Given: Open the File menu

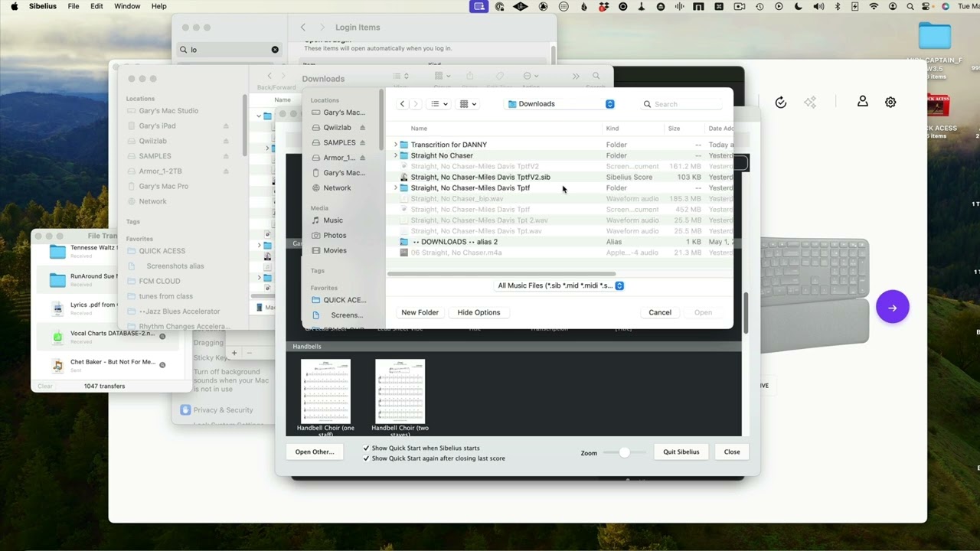Looking at the screenshot, I should coord(73,6).
